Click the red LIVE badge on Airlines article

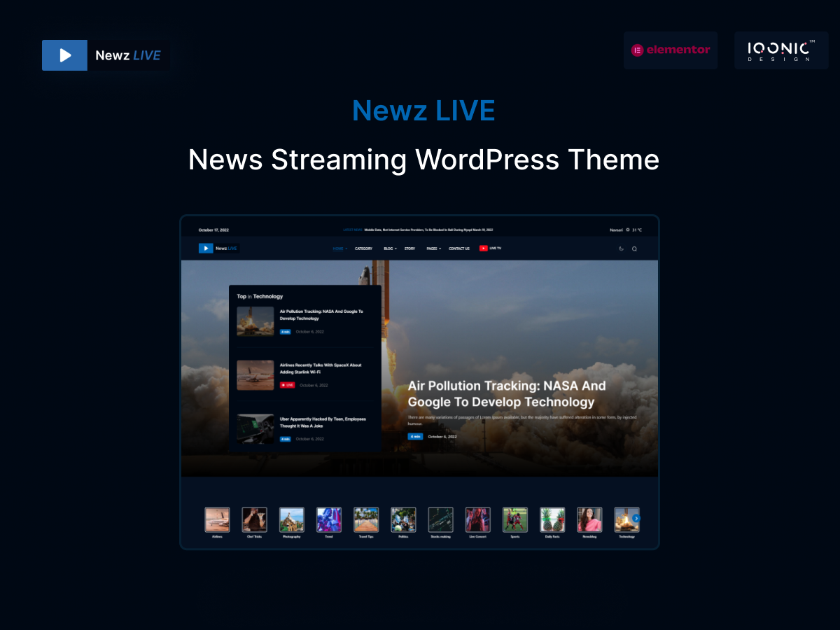[x=288, y=385]
